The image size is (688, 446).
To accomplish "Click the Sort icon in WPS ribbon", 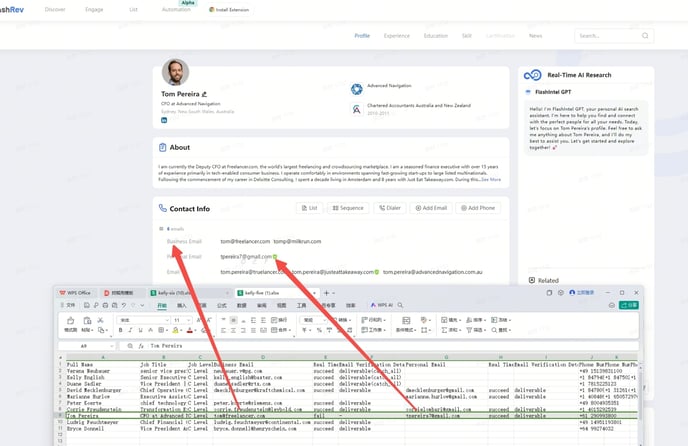I will pos(469,320).
